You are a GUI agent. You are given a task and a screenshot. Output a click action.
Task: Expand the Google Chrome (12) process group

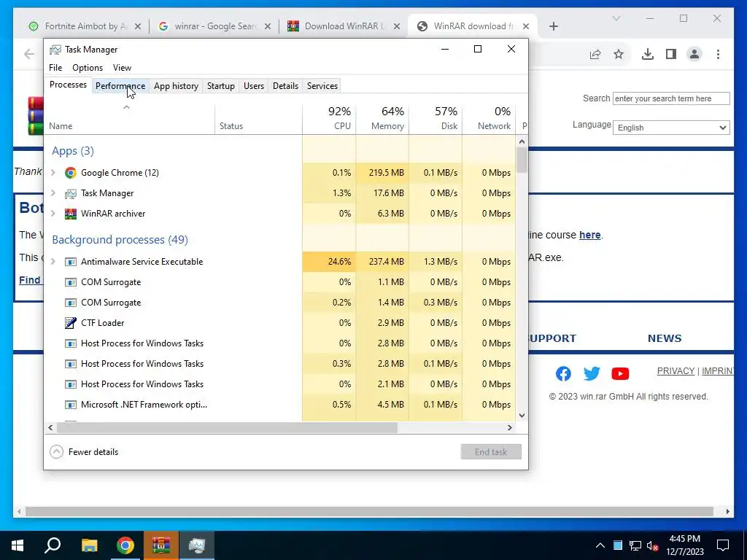pos(53,173)
